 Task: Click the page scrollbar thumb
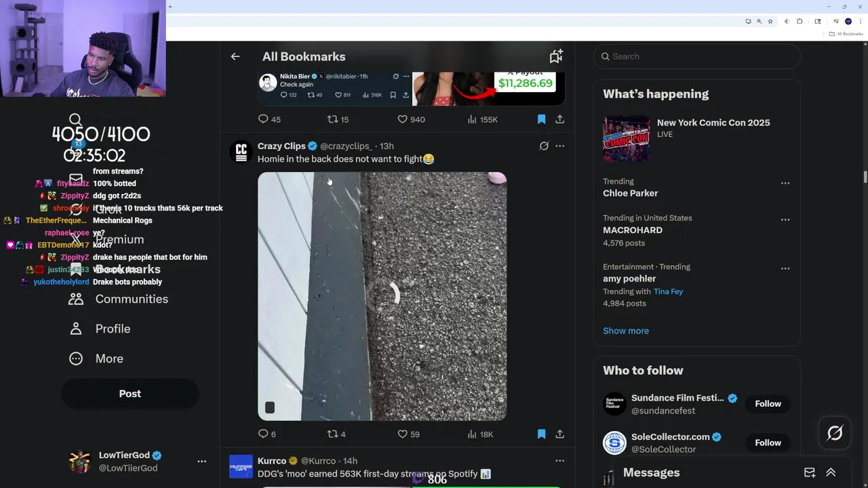click(x=865, y=177)
